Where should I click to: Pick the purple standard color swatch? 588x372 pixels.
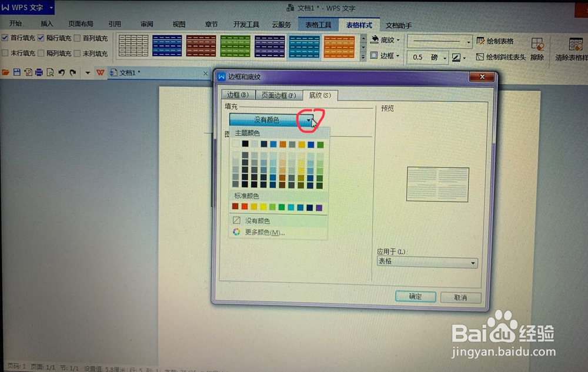coord(319,207)
